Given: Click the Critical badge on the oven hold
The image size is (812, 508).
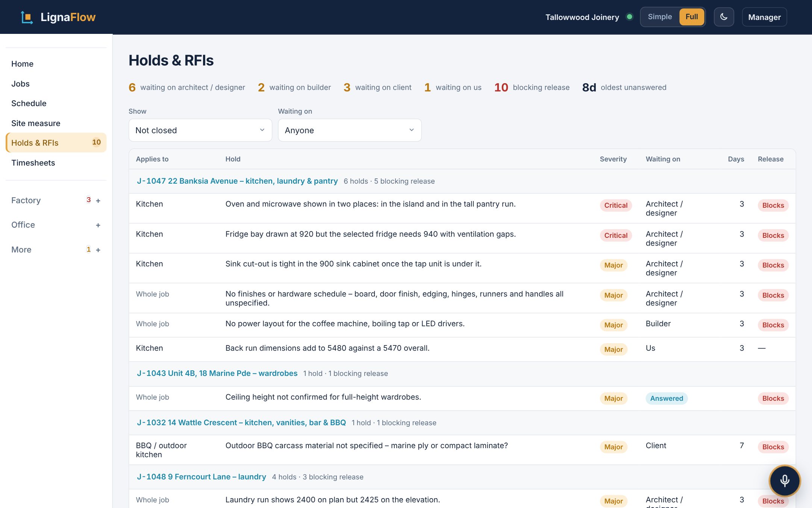Looking at the screenshot, I should point(616,205).
